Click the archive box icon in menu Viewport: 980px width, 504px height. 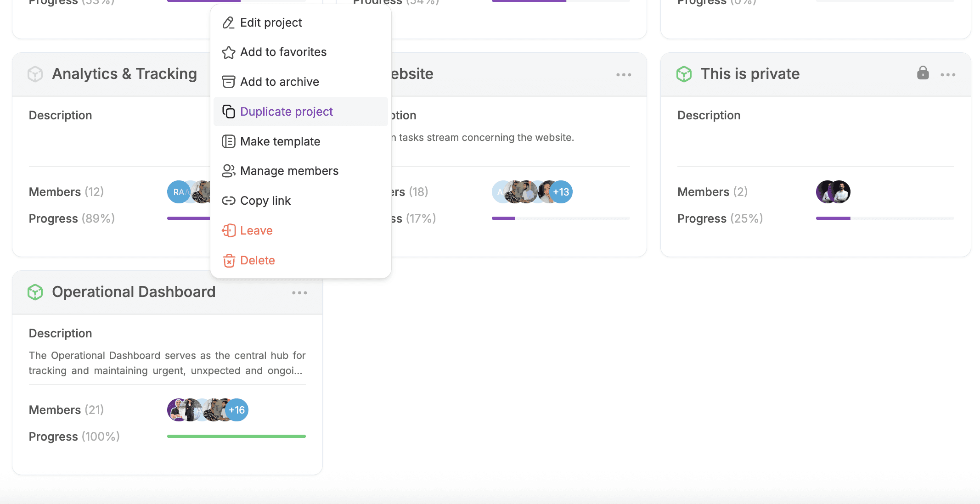(x=228, y=82)
